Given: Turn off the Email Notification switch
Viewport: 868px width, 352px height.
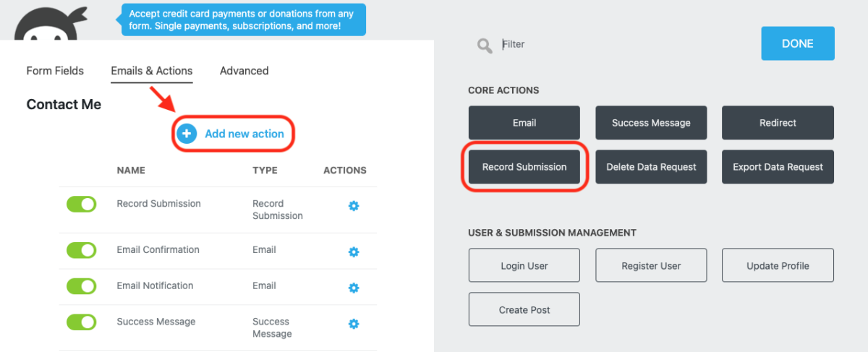Looking at the screenshot, I should click(81, 286).
